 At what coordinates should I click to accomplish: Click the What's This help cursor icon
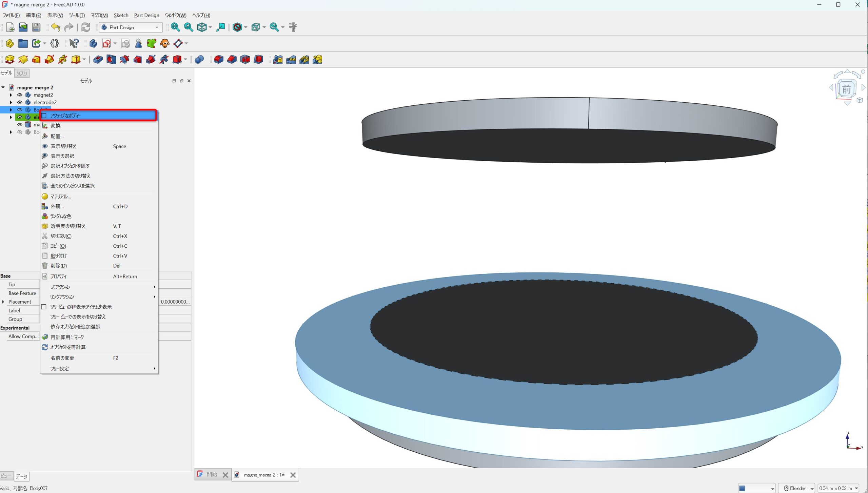(74, 43)
